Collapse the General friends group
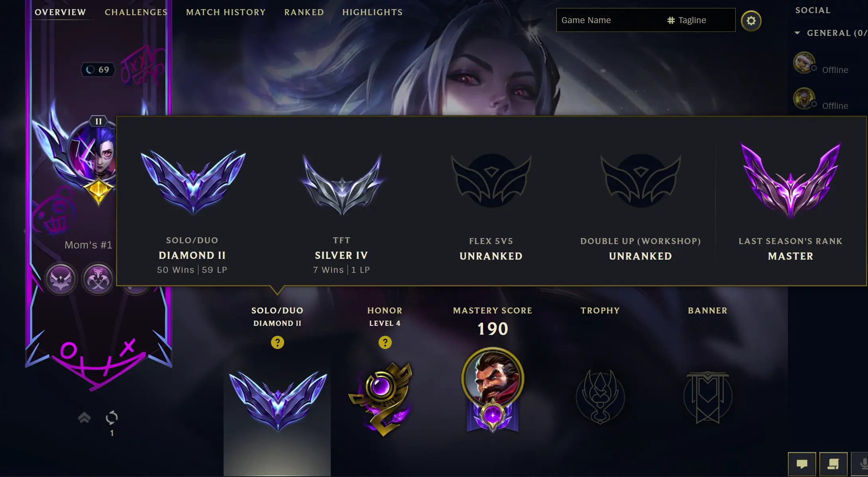Image resolution: width=868 pixels, height=477 pixels. tap(797, 33)
